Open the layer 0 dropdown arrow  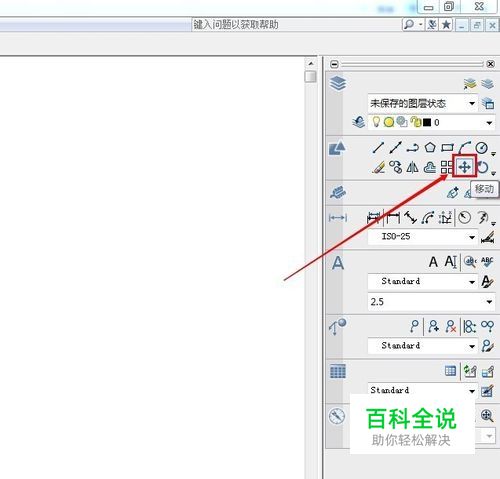489,123
